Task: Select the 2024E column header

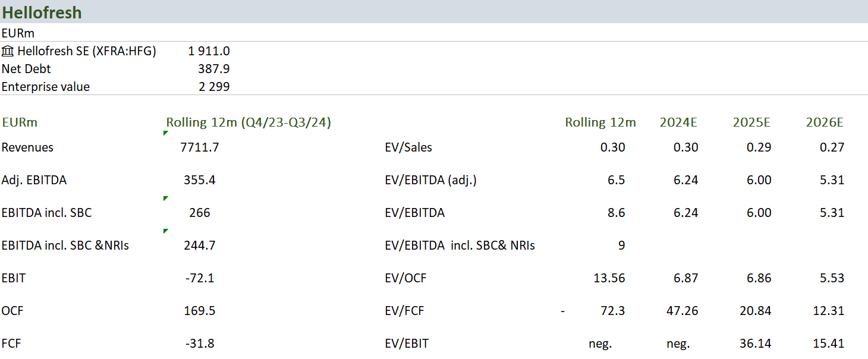Action: click(x=678, y=122)
